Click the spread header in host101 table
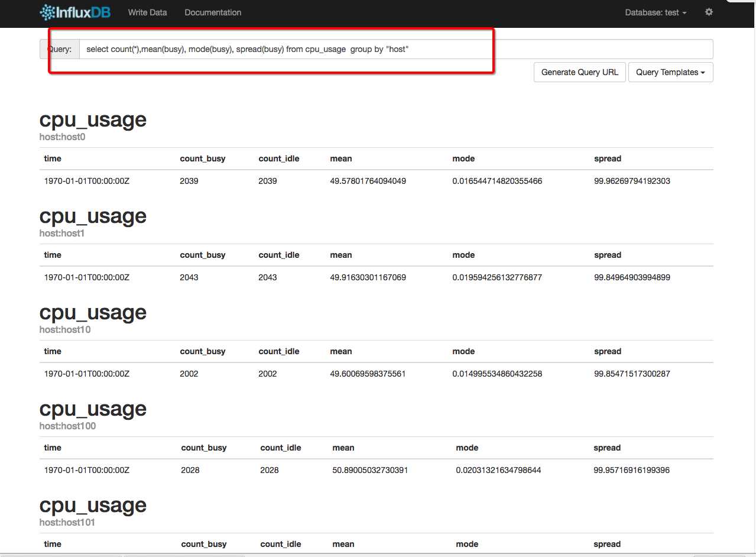Image resolution: width=756 pixels, height=557 pixels. point(607,544)
